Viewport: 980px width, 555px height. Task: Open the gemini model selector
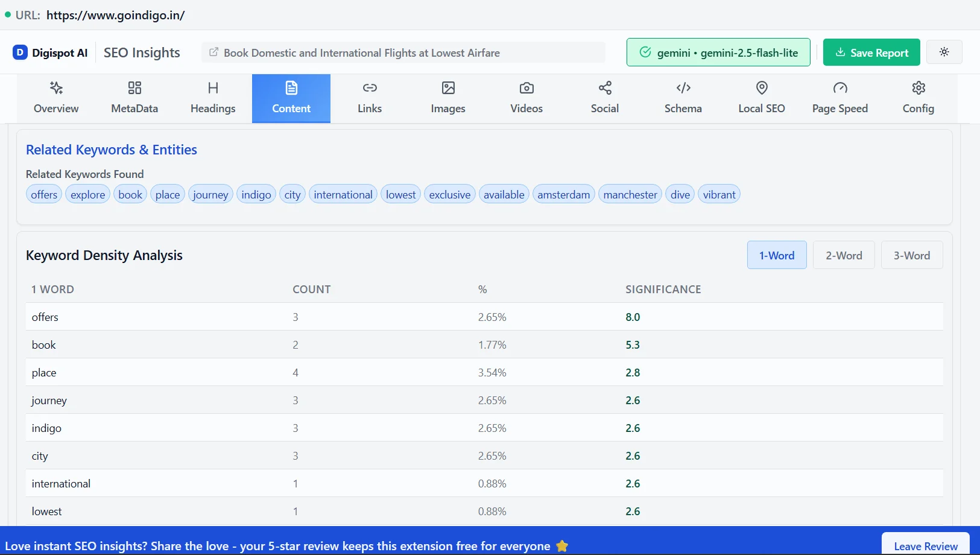(718, 52)
